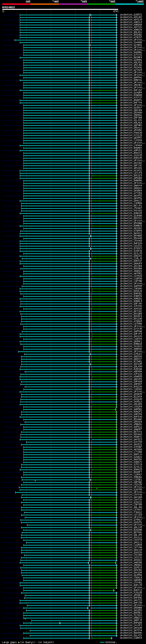
Task: Select the label UniRef100_C1BHI4
Action: coord(131,638)
